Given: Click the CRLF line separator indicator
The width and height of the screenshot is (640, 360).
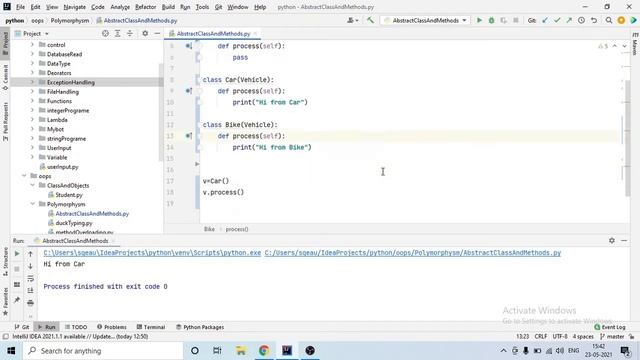Looking at the screenshot, I should (540, 336).
